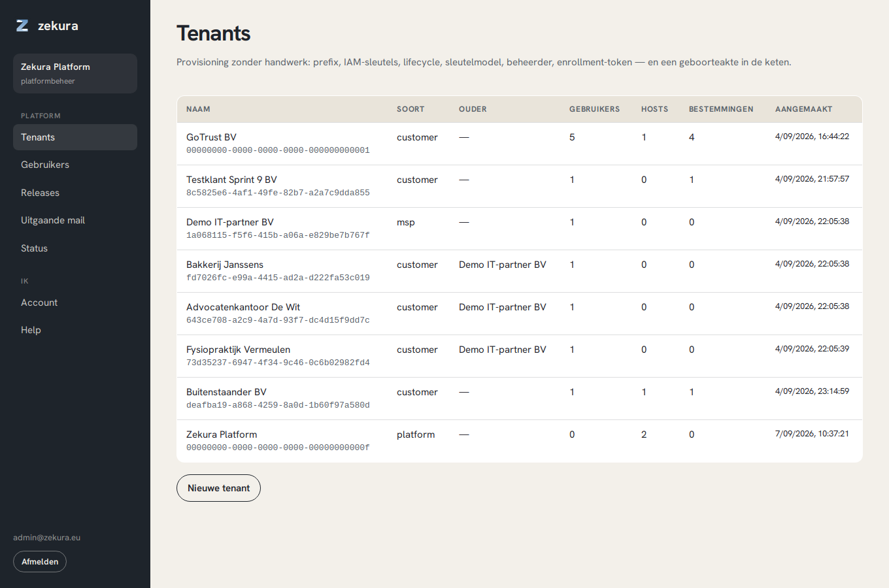The image size is (889, 588).
Task: Click the Afmelden button
Action: (40, 562)
